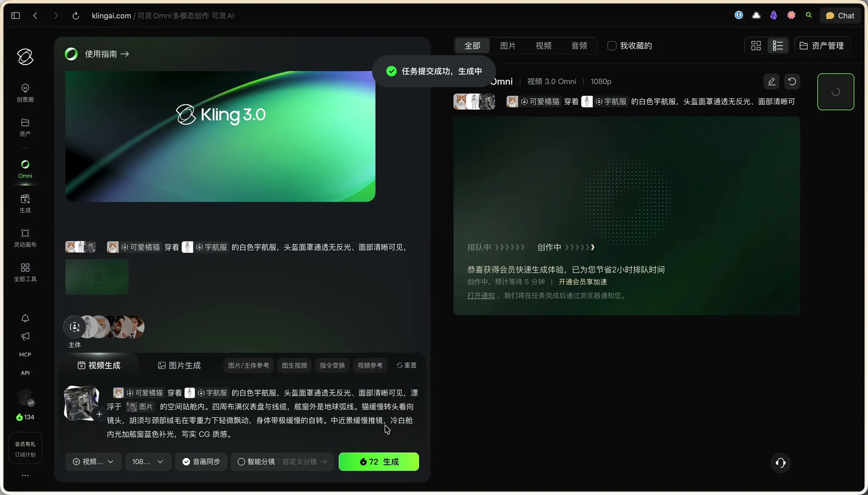
Task: Click 重置 reset button
Action: 407,365
